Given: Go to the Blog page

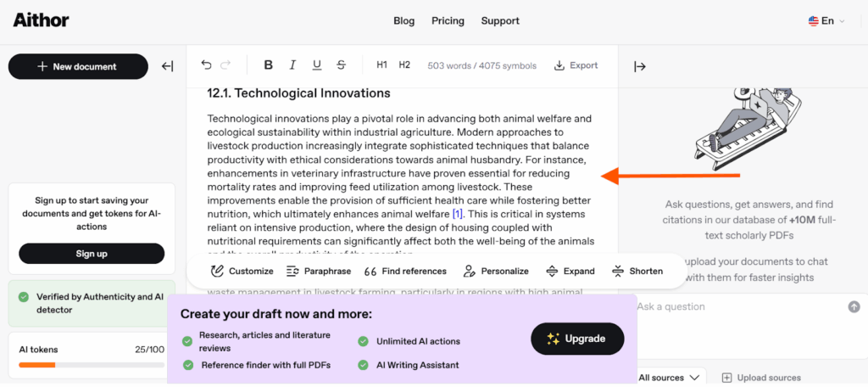Looking at the screenshot, I should pos(404,21).
